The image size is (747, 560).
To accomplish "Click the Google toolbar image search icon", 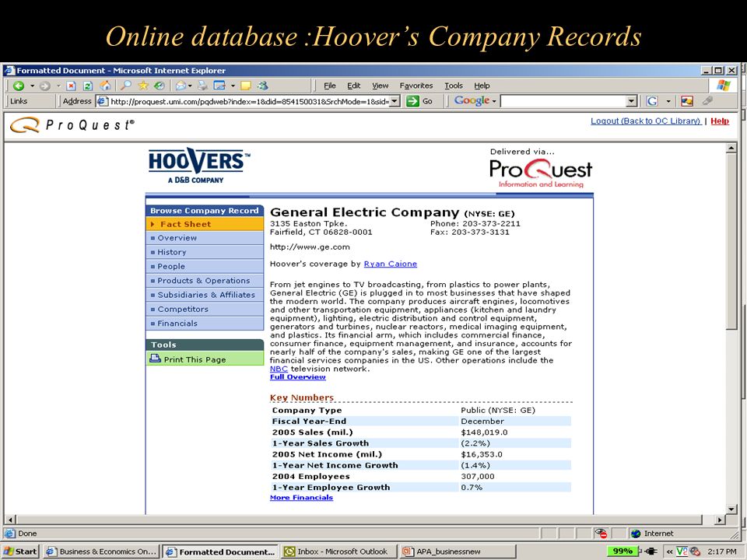I will point(687,101).
